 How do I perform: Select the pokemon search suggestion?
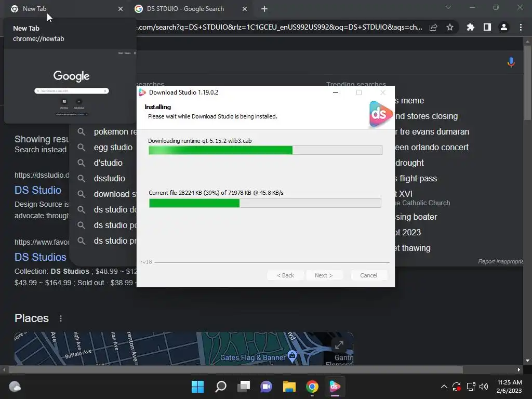[x=115, y=131]
